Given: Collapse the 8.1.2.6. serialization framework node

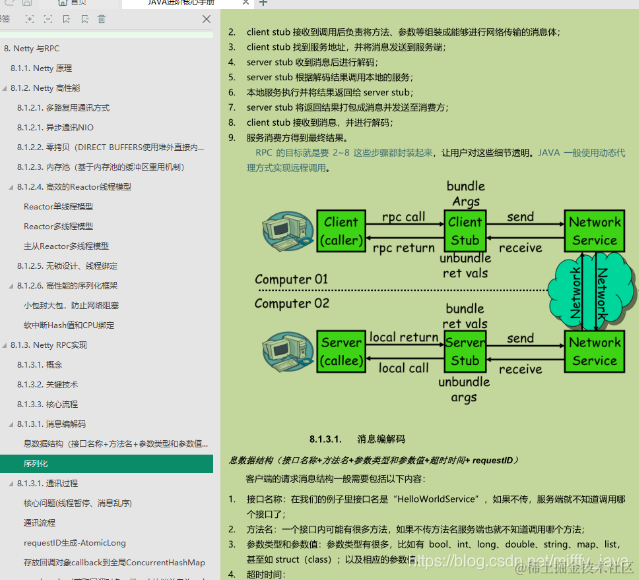Looking at the screenshot, I should pos(11,286).
